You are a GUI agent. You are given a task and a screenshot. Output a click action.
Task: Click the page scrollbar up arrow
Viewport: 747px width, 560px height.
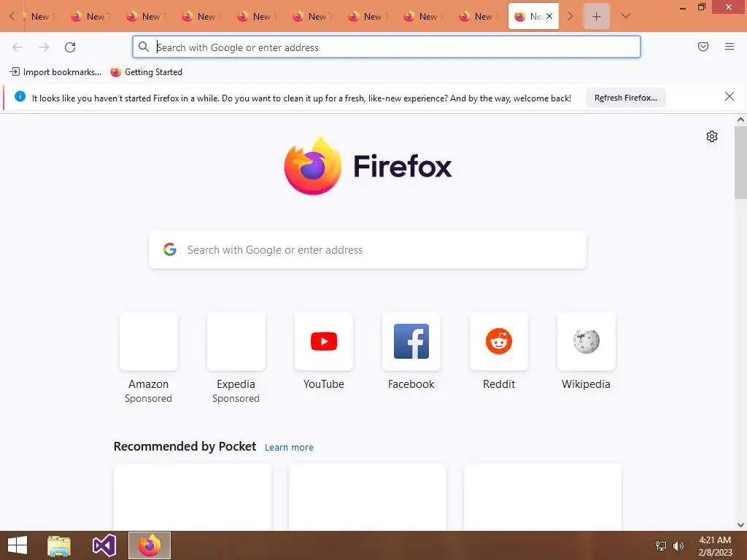point(740,120)
